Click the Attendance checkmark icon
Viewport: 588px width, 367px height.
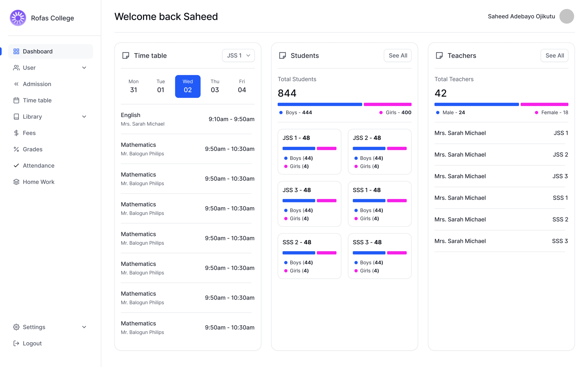click(x=16, y=166)
